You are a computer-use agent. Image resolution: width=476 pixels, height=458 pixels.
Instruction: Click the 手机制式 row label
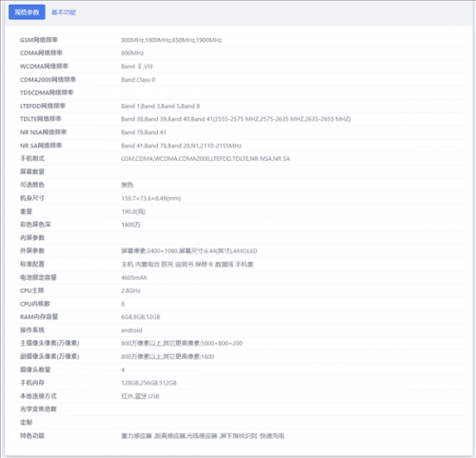(32, 158)
